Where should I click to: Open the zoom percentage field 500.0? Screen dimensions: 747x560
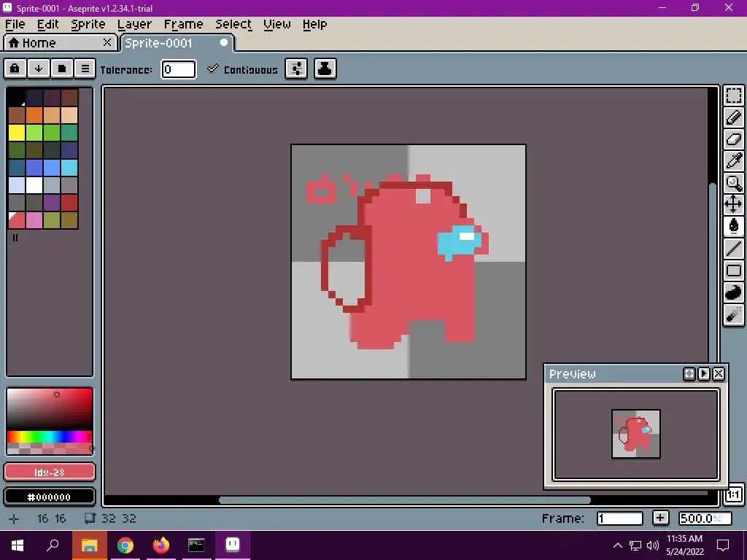tap(705, 518)
